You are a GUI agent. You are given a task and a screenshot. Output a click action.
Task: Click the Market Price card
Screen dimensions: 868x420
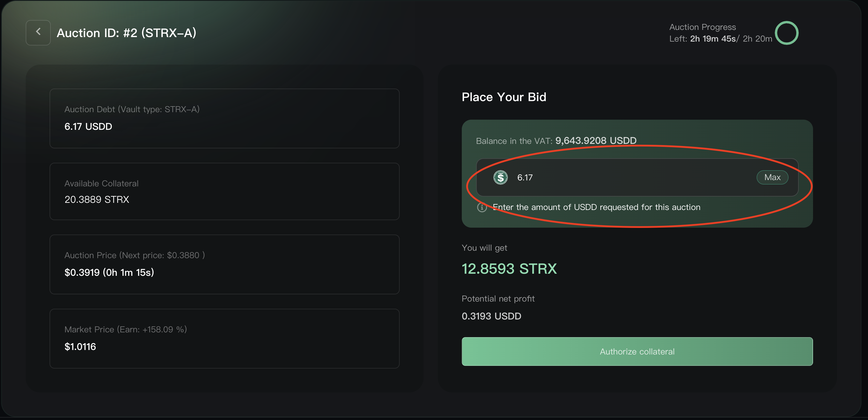pos(224,339)
